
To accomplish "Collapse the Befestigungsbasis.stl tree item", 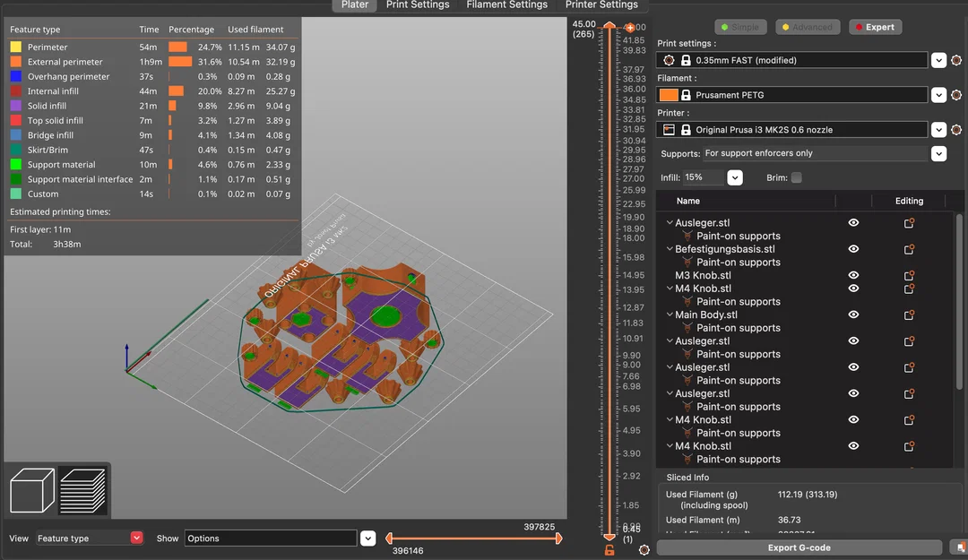I will click(670, 249).
